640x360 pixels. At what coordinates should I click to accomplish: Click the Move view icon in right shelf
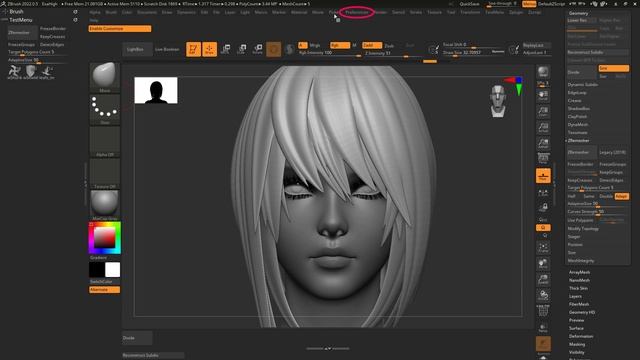pos(543,264)
